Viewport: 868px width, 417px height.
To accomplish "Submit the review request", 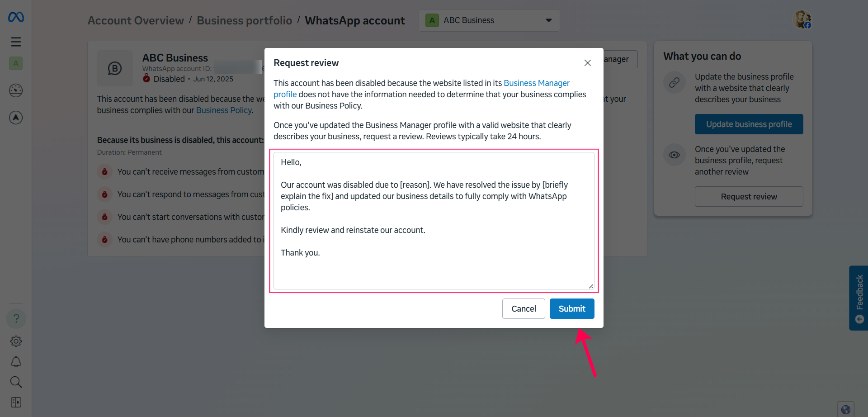I will click(571, 308).
